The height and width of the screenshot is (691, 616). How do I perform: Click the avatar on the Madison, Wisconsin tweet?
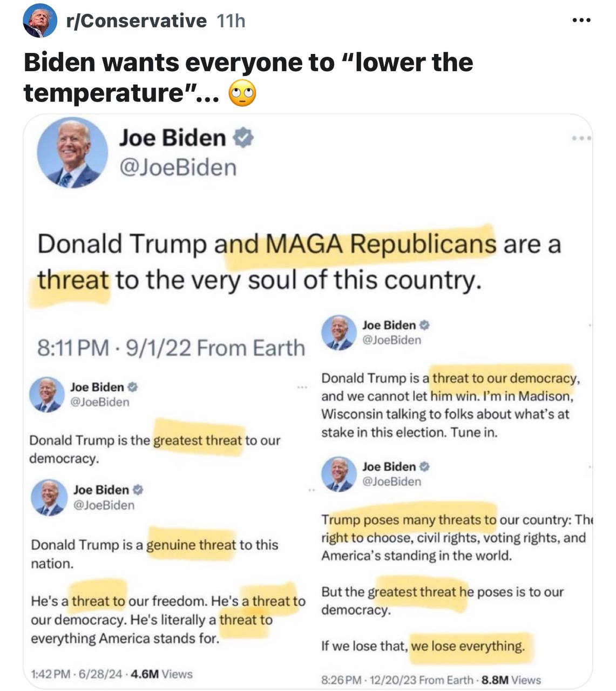pyautogui.click(x=339, y=333)
